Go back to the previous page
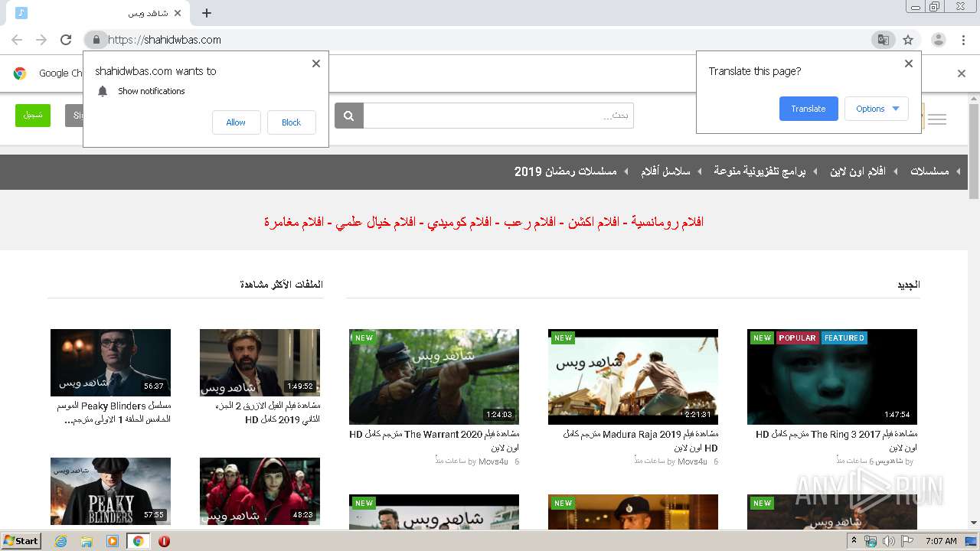Screen dimensions: 980x551 click(x=17, y=40)
